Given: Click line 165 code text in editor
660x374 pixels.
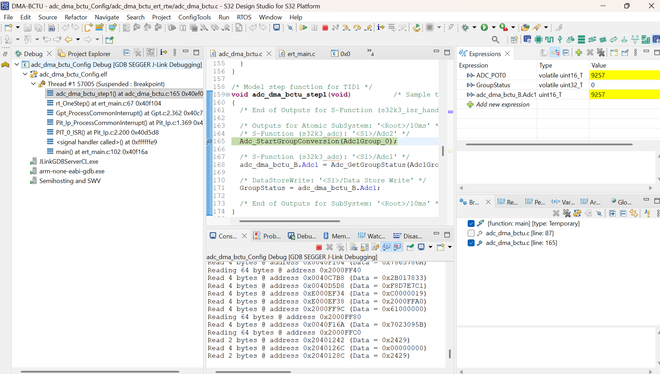Looking at the screenshot, I should 318,141.
